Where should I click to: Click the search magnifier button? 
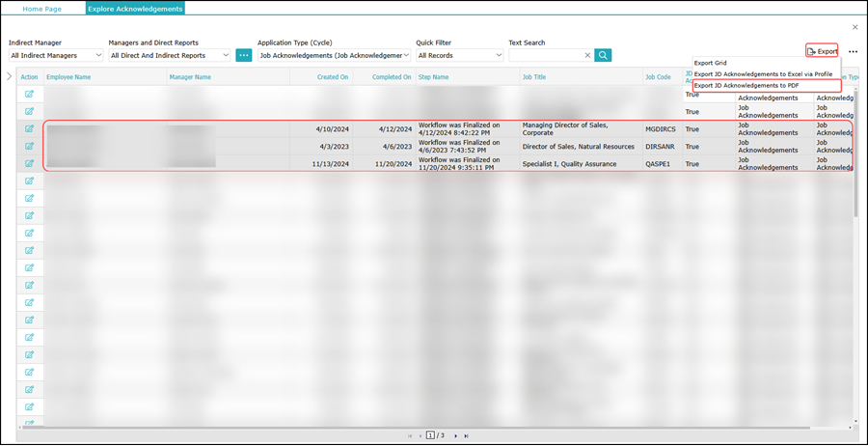coord(603,56)
